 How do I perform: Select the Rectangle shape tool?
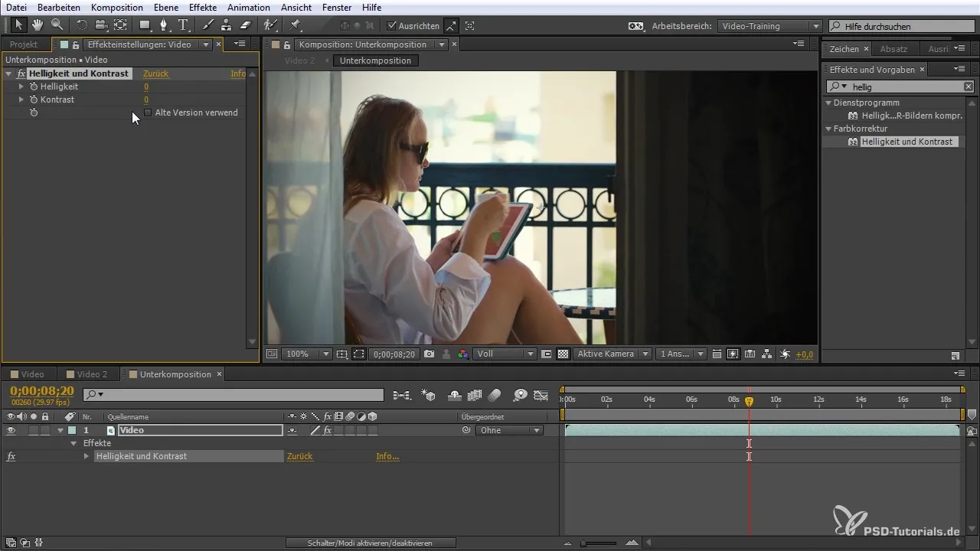[x=145, y=25]
